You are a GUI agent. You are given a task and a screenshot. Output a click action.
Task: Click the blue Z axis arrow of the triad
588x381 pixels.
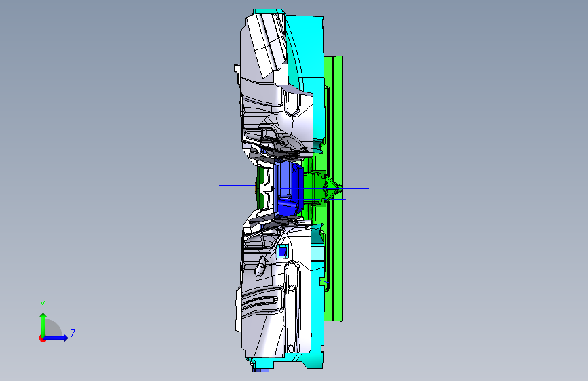(57, 338)
